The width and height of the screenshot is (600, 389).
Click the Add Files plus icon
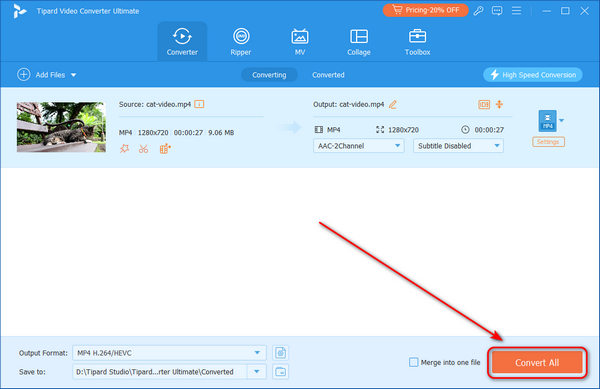tap(23, 75)
